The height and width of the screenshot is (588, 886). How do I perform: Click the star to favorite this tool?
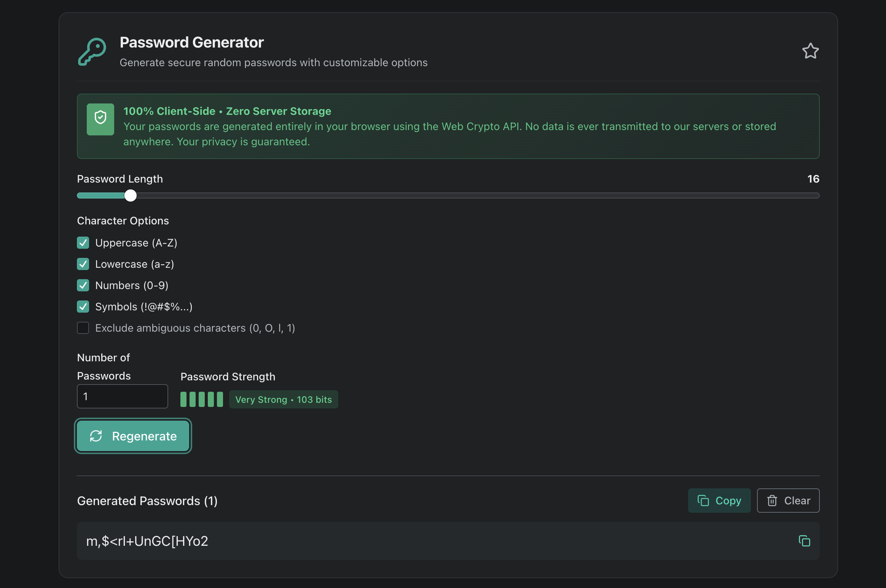tap(811, 51)
